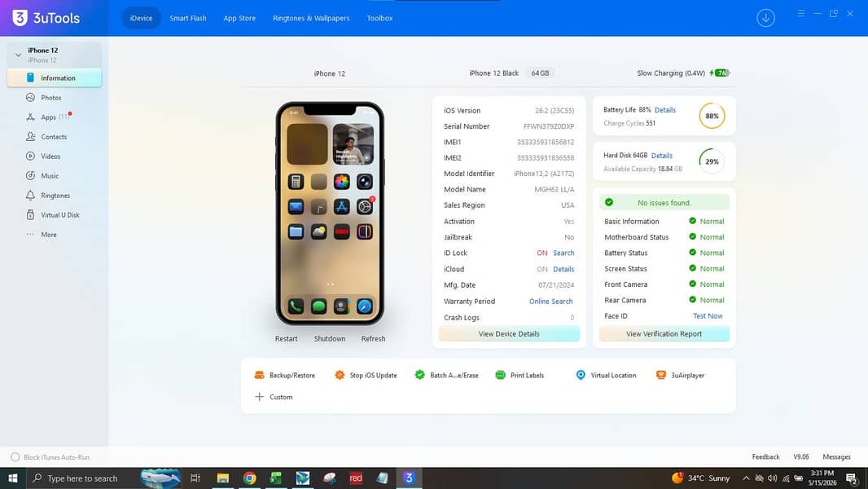Screen dimensions: 868x489
Task: Switch to the iDevice tab
Action: click(x=141, y=18)
